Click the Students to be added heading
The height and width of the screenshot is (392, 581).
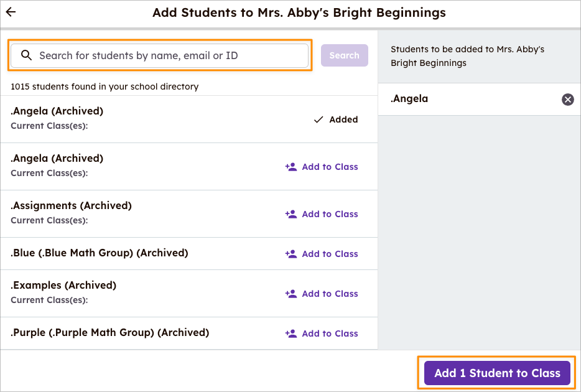point(467,56)
